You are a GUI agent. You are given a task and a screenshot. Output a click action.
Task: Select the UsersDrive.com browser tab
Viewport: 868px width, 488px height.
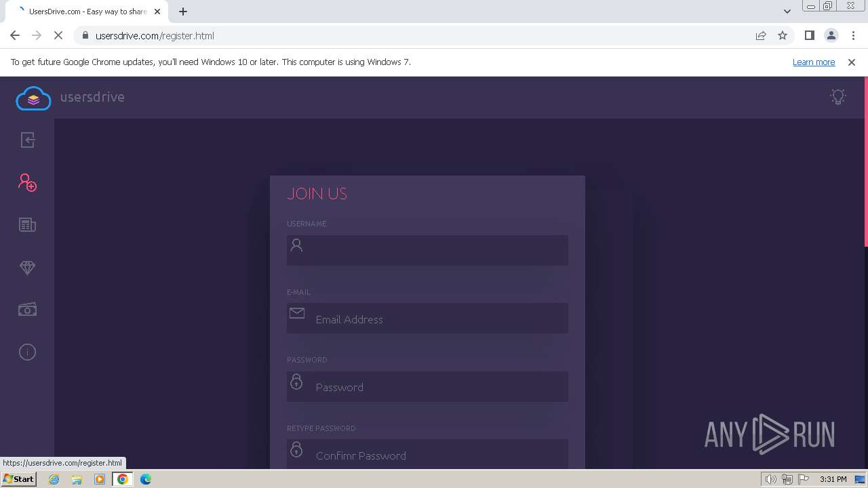(87, 12)
